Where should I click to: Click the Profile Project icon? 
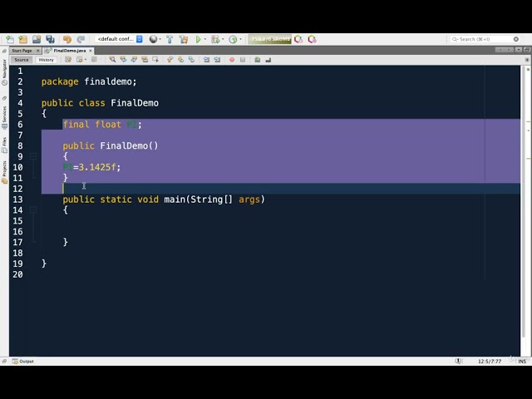[x=233, y=39]
